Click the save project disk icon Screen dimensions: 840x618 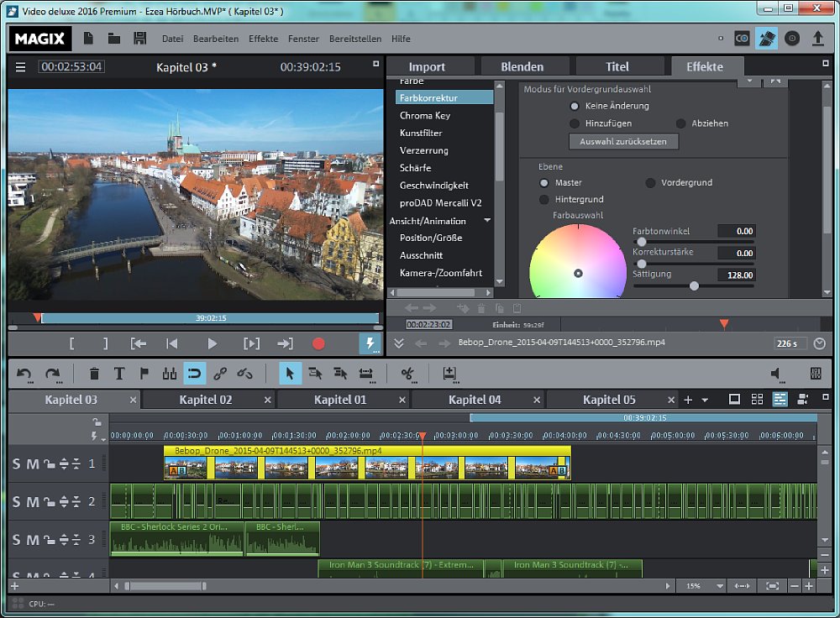(x=140, y=39)
